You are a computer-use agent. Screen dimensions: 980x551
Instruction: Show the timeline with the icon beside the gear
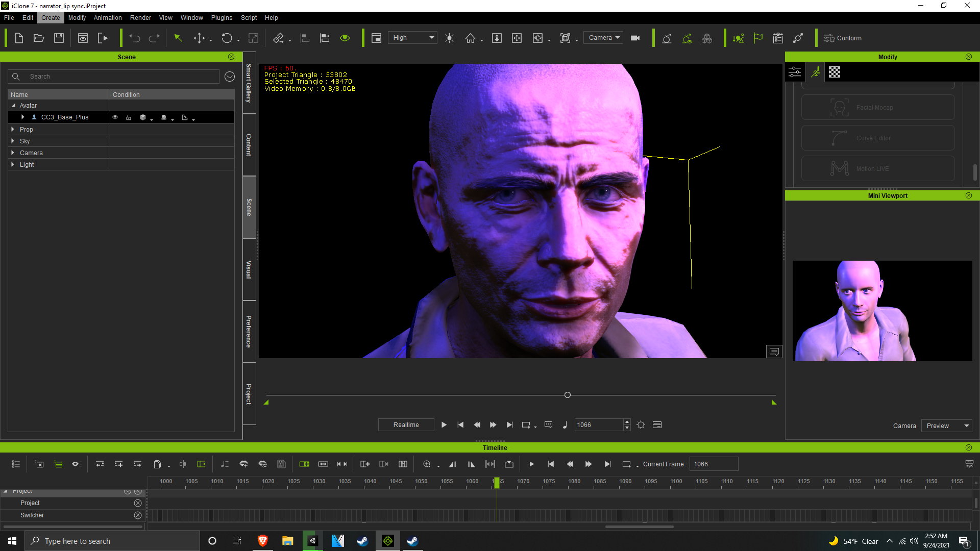point(657,425)
